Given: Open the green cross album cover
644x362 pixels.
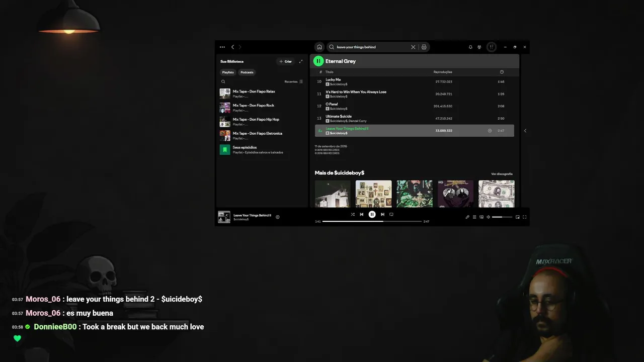Looking at the screenshot, I should pyautogui.click(x=415, y=194).
